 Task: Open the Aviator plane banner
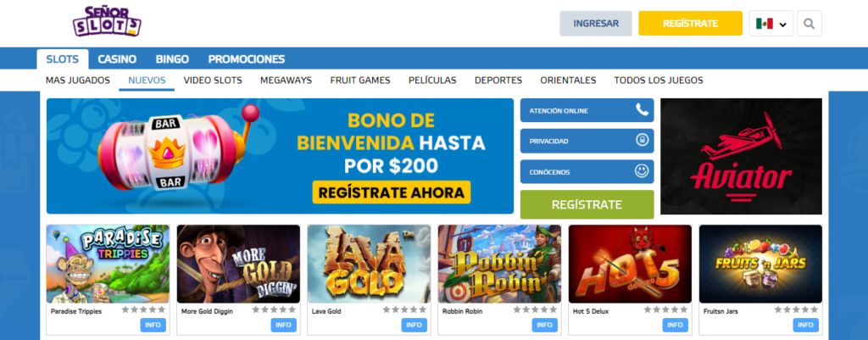741,156
